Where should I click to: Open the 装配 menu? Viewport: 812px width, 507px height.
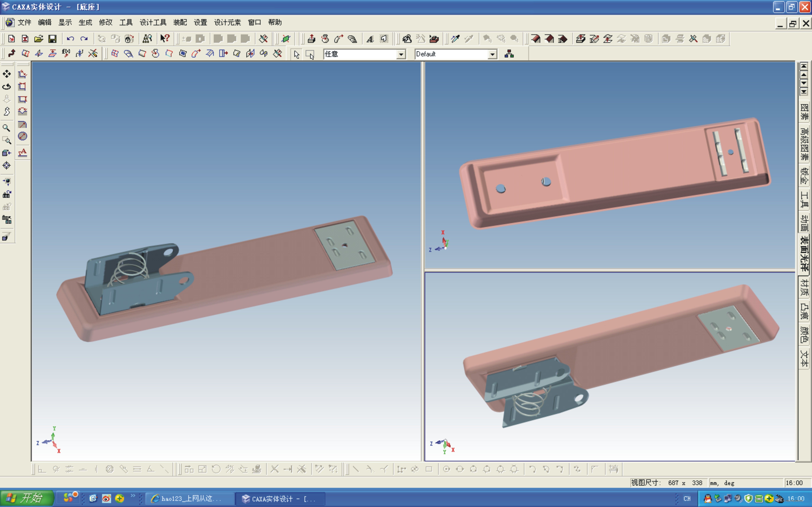(x=180, y=22)
